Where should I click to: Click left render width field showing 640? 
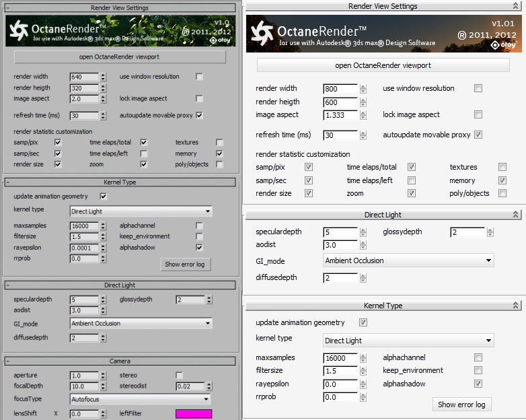pyautogui.click(x=85, y=77)
